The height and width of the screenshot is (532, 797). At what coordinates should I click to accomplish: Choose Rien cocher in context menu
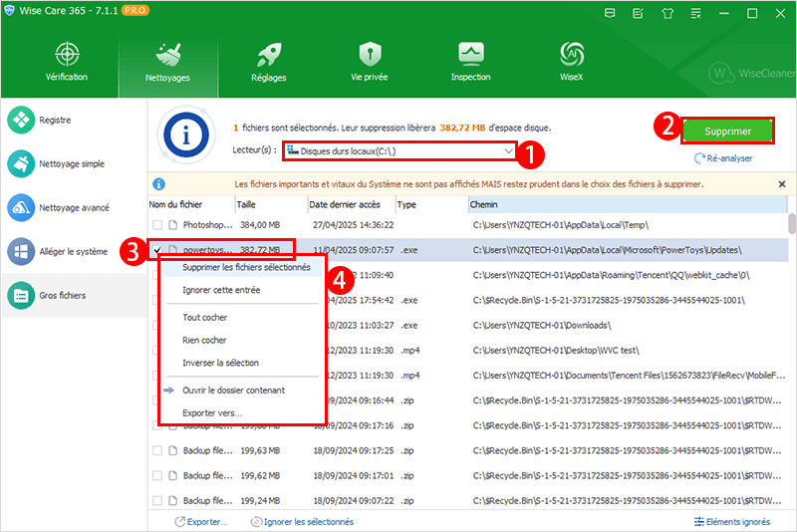click(204, 340)
